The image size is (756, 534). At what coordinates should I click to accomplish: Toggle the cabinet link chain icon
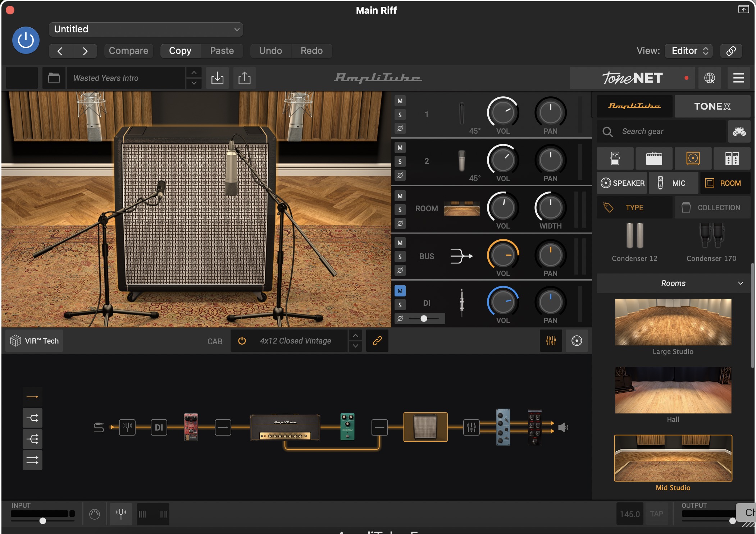click(x=377, y=341)
